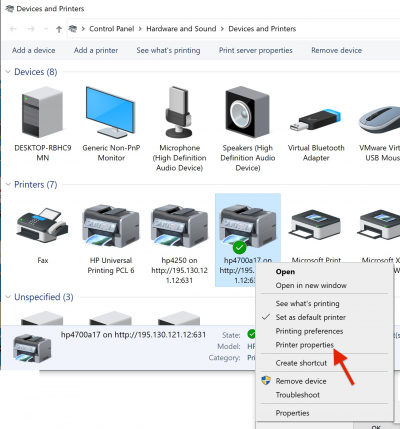The width and height of the screenshot is (400, 429).
Task: Choose Printing preferences from context menu
Action: 309,331
